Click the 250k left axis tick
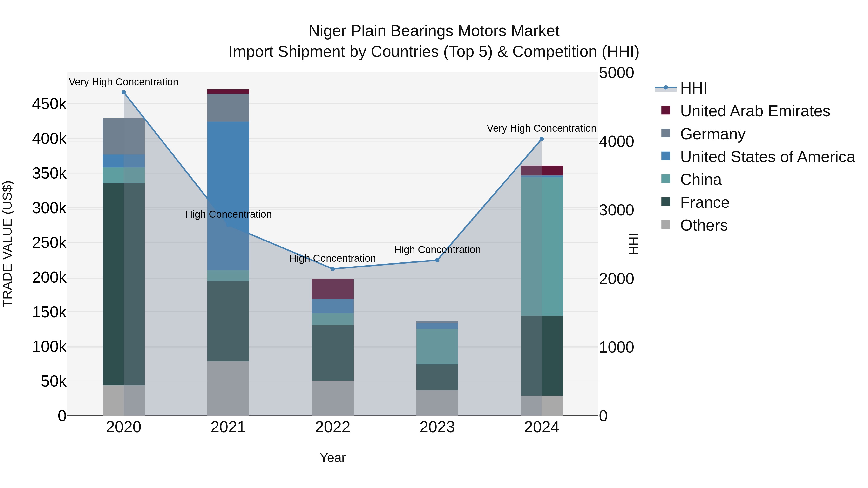Viewport: 868px width, 488px height. [49, 242]
